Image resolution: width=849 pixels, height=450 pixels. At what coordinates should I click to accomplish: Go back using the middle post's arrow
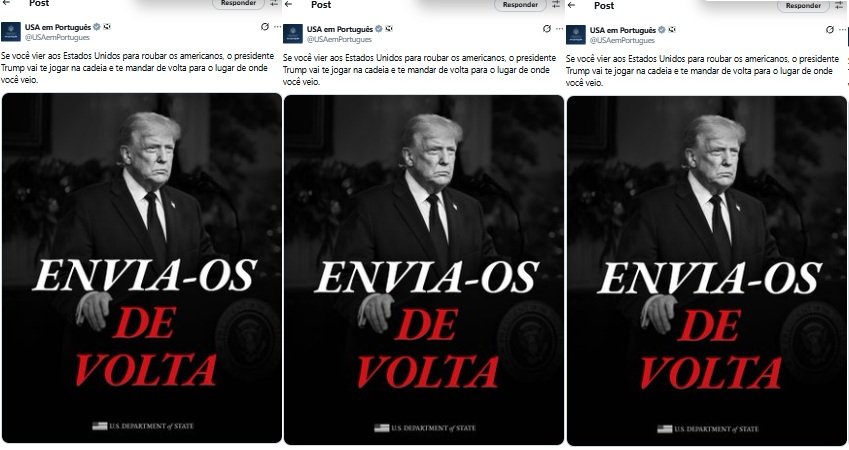tap(289, 4)
